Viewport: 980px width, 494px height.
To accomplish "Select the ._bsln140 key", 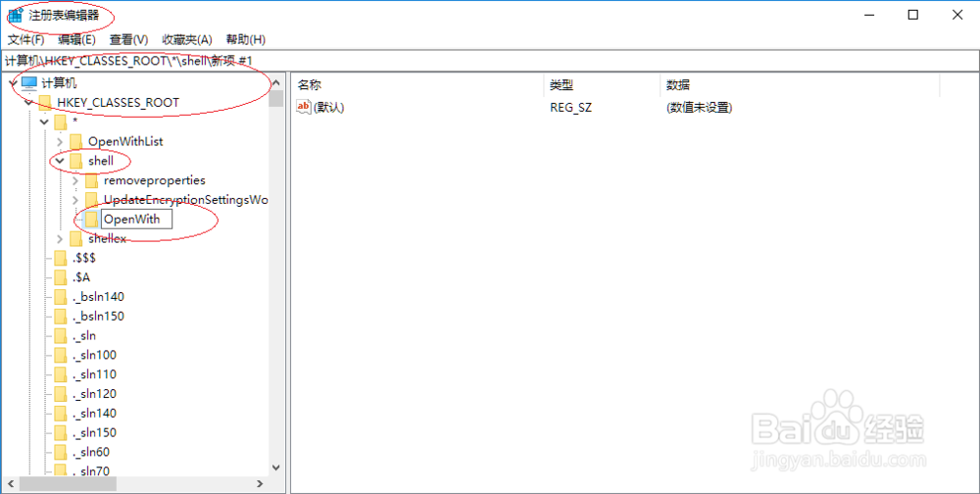I will [98, 297].
